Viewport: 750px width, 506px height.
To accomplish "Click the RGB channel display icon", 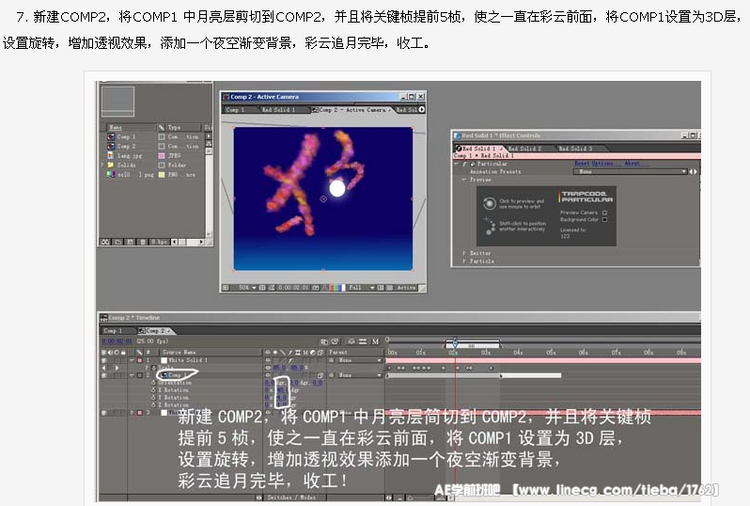I will click(x=337, y=288).
